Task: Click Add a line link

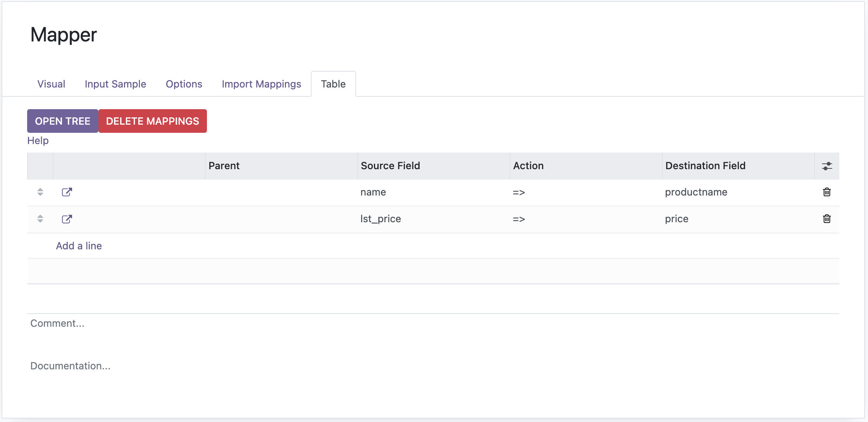Action: click(x=79, y=246)
